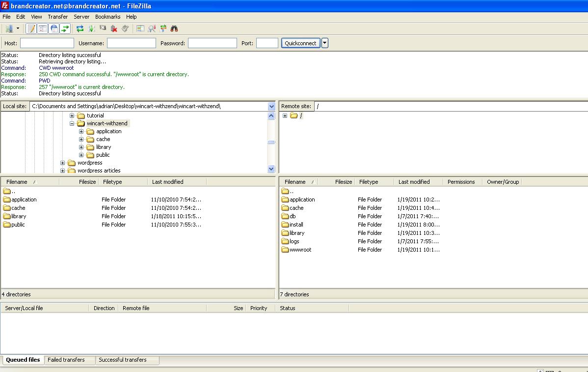Select the local library folder row
Viewport: 588px width, 372px height.
tap(138, 216)
